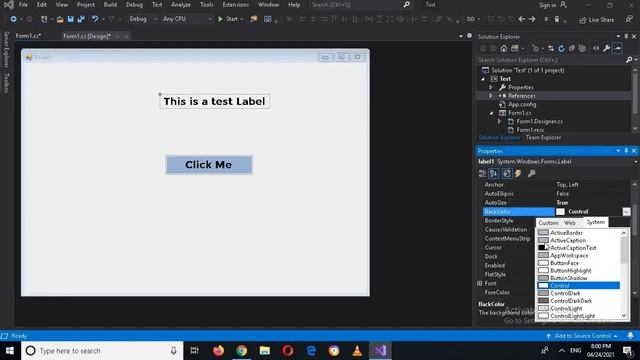
Task: Open the Any CPU platform dropdown
Action: [187, 19]
